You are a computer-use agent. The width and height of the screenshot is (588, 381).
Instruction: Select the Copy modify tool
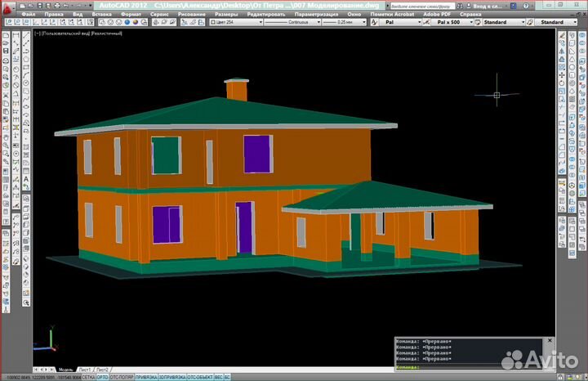click(562, 43)
